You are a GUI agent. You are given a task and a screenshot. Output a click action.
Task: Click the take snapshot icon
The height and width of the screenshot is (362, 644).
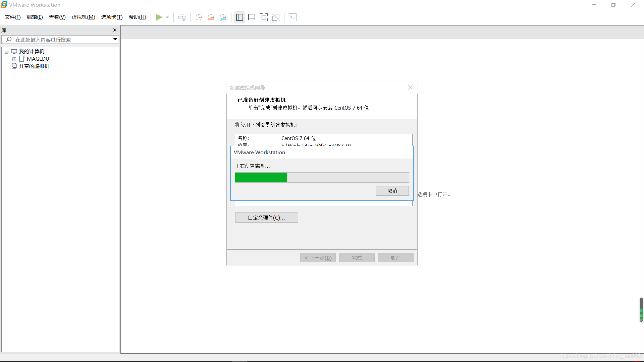pos(199,17)
